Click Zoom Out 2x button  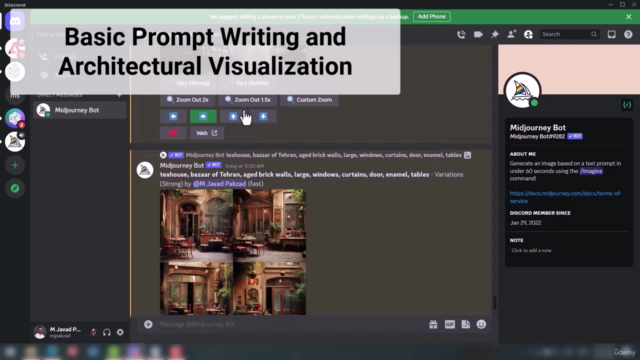coord(188,100)
